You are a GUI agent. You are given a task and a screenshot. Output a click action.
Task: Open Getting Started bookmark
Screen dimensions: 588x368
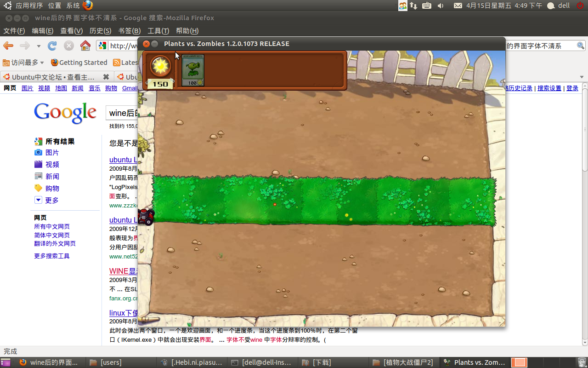[x=79, y=63]
